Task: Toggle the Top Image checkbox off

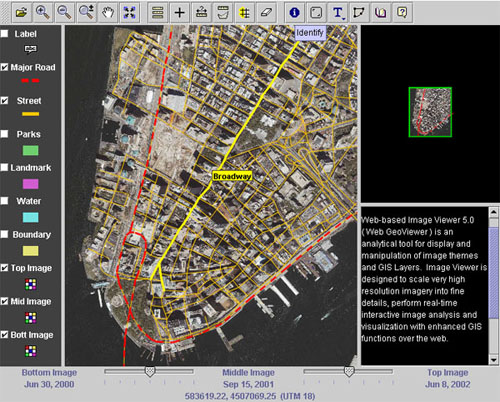Action: coord(4,268)
